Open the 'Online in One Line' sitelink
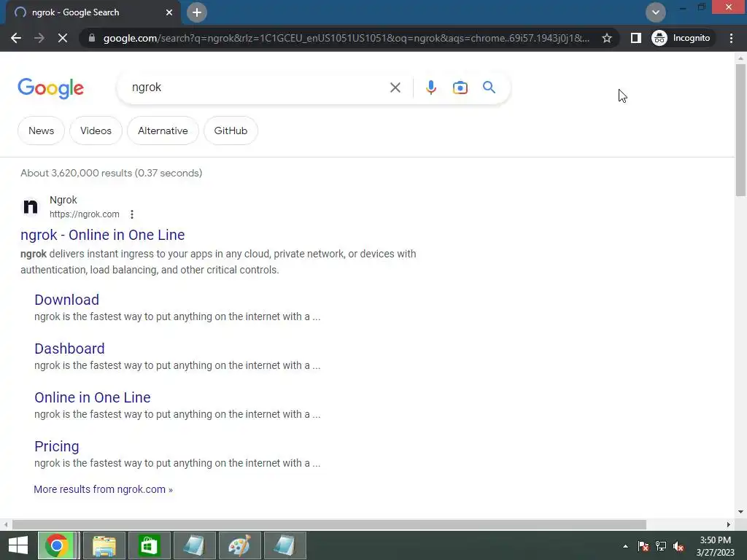 [93, 397]
